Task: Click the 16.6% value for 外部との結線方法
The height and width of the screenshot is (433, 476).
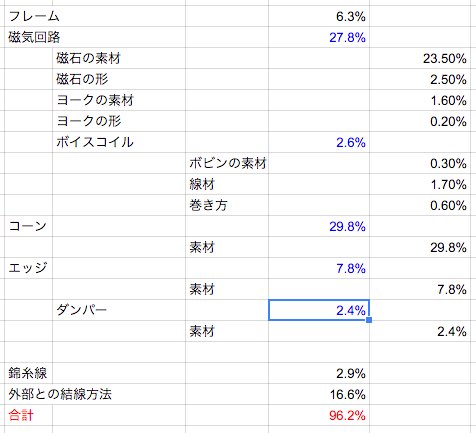Action: (319, 394)
